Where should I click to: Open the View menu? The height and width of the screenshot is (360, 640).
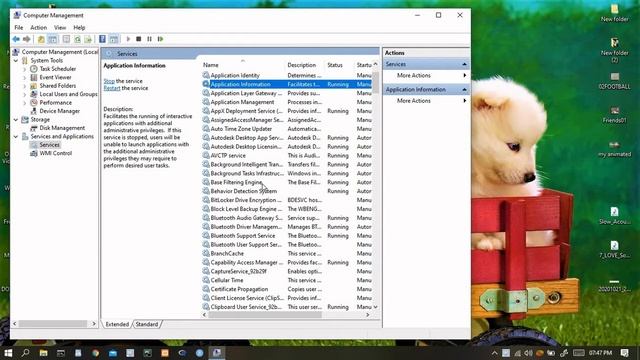(x=60, y=28)
